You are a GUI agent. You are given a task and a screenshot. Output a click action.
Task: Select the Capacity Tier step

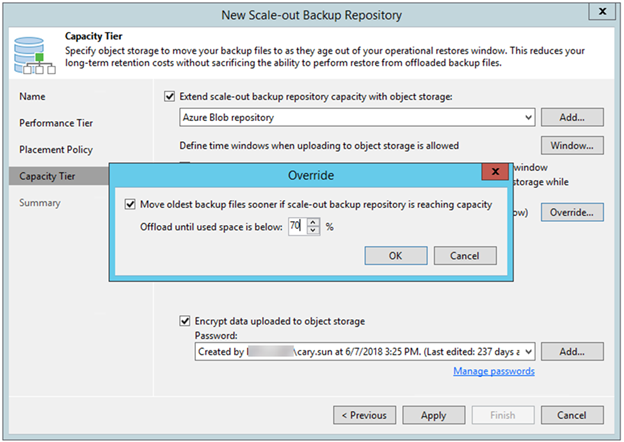pyautogui.click(x=46, y=176)
